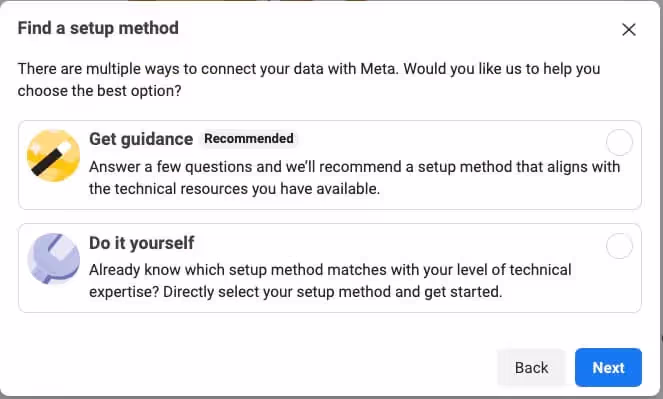
Task: Click the 'technical resources you have available' line
Action: pyautogui.click(x=234, y=189)
